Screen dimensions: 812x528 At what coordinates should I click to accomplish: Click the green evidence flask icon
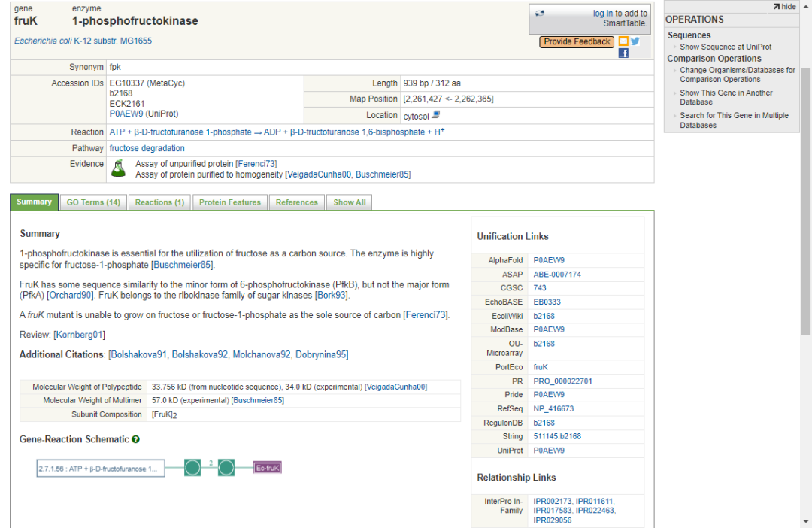(x=118, y=168)
